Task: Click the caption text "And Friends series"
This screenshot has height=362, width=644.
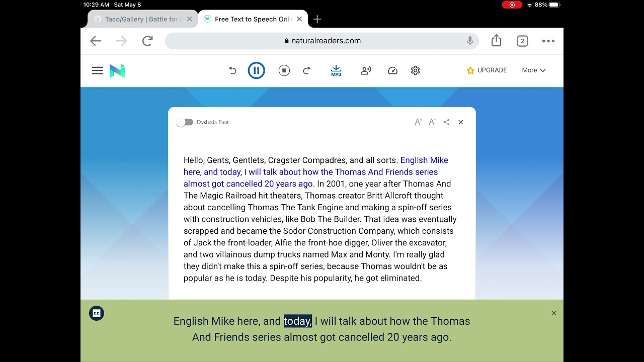Action: 236,337
